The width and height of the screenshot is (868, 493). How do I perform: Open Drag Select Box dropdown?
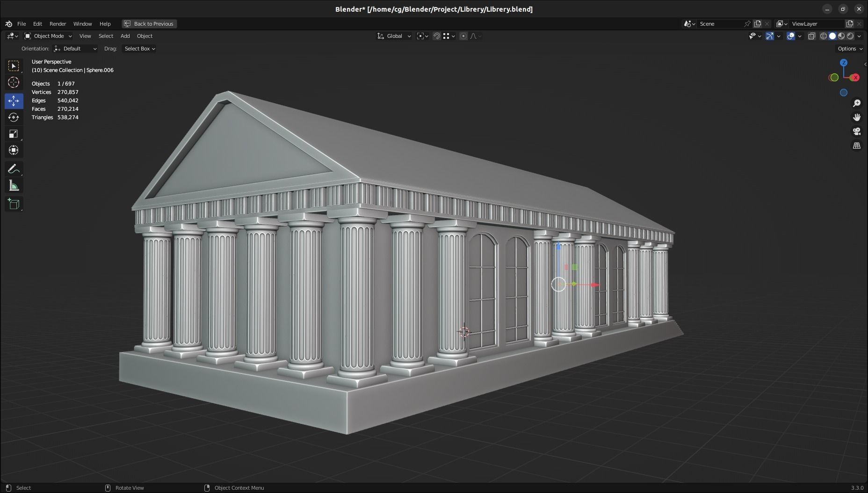coord(139,49)
